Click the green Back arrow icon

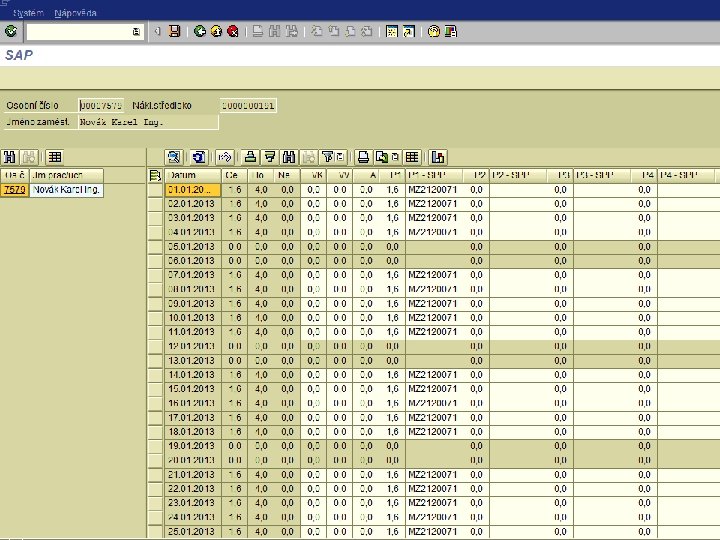pos(200,32)
